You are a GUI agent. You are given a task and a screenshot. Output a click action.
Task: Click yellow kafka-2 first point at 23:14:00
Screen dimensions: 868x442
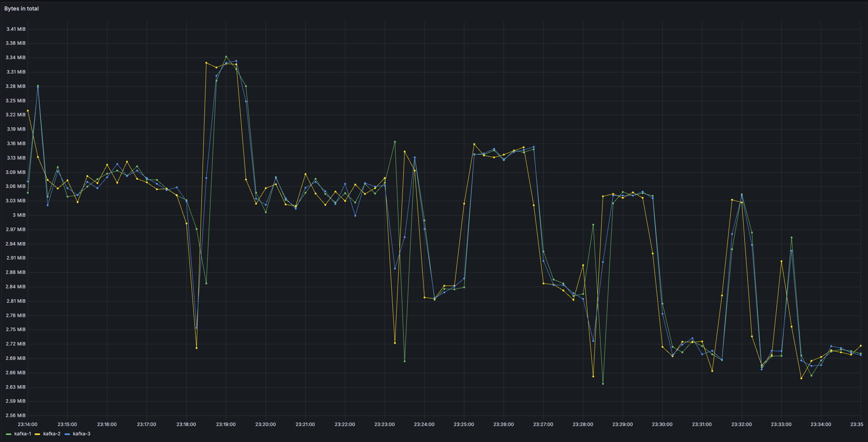click(28, 110)
